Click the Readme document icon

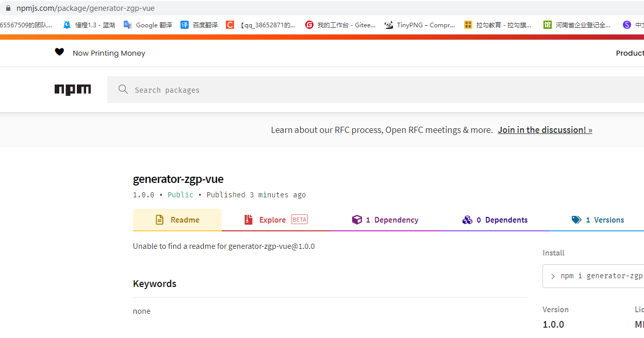click(x=160, y=220)
